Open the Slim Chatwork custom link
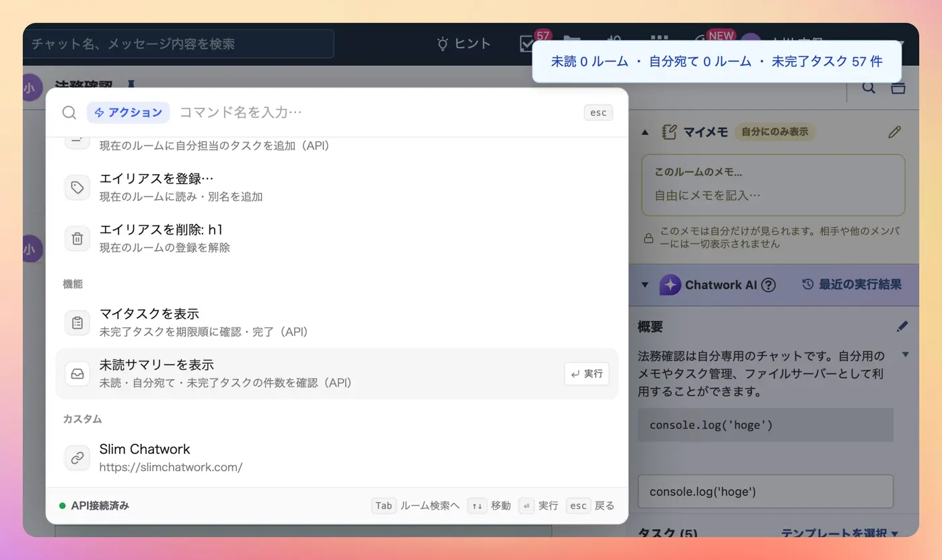 pyautogui.click(x=336, y=457)
